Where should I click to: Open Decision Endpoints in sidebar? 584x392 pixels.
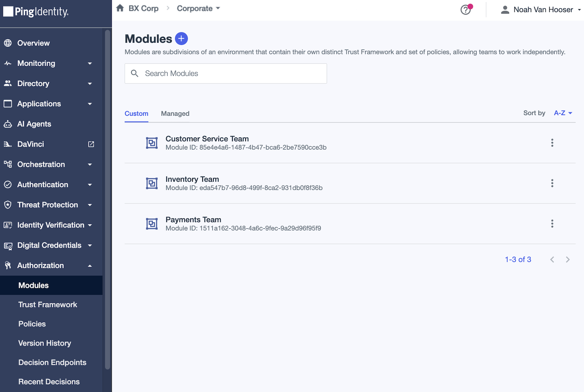[x=51, y=362]
